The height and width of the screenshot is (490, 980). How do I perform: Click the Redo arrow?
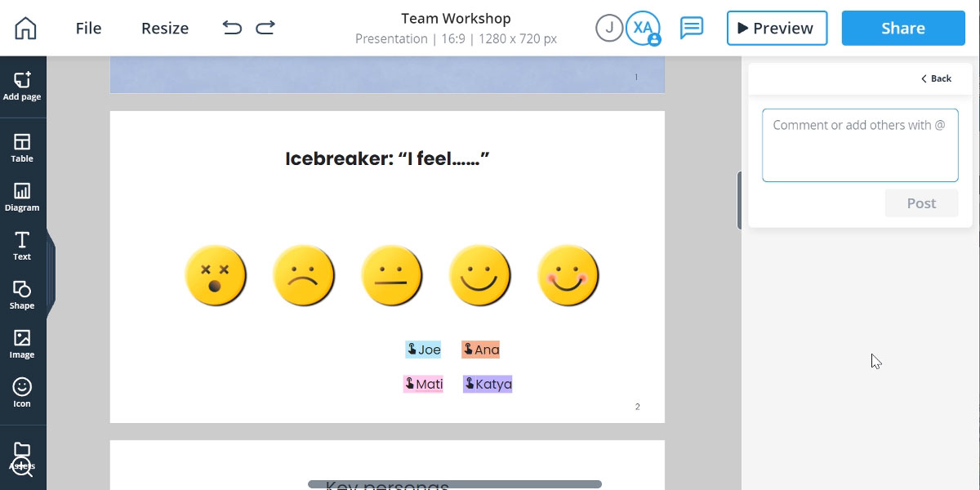(265, 28)
